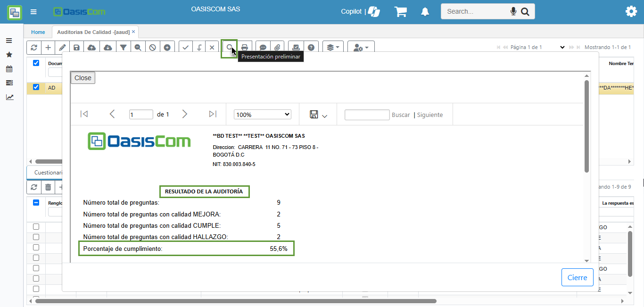The width and height of the screenshot is (644, 307).
Task: Open the calendar from the left sidebar
Action: pyautogui.click(x=9, y=69)
